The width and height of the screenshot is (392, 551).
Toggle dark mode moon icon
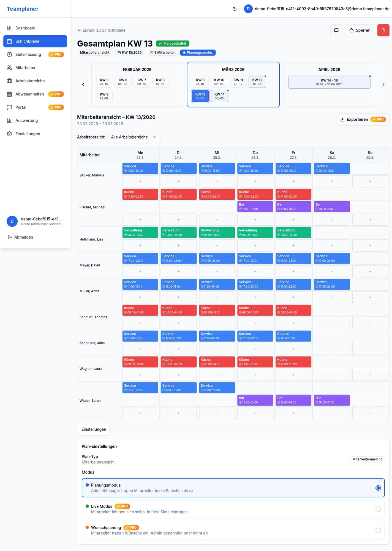tap(235, 9)
